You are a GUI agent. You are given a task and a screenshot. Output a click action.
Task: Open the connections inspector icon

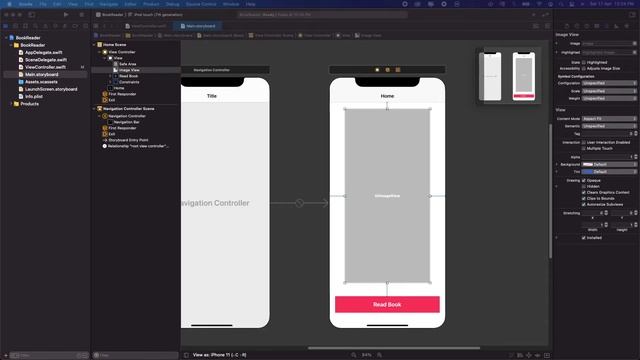coord(627,26)
